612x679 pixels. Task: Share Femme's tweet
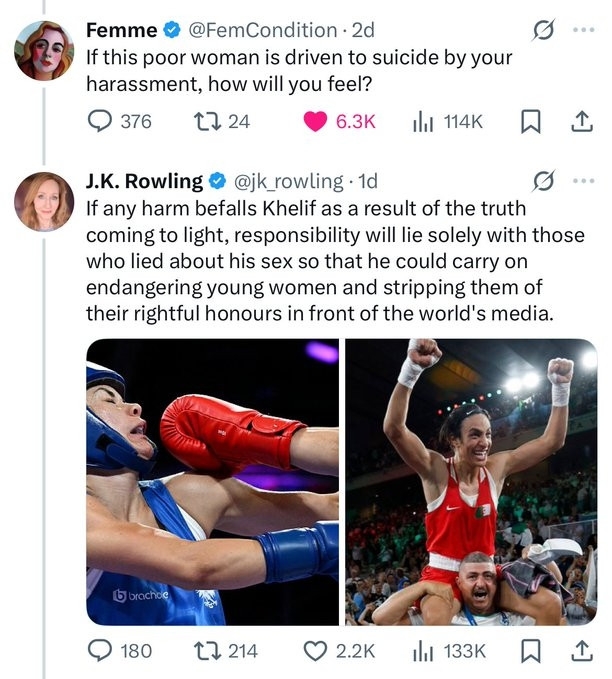pos(578,121)
